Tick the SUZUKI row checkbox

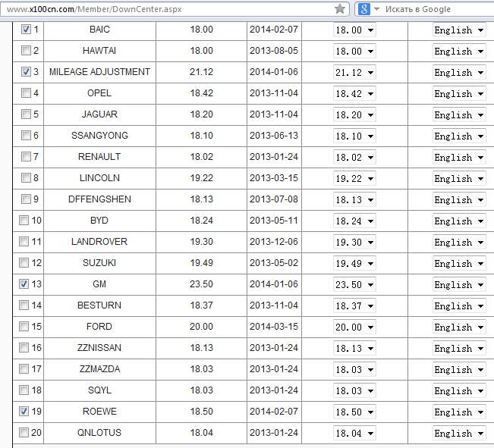click(x=24, y=262)
